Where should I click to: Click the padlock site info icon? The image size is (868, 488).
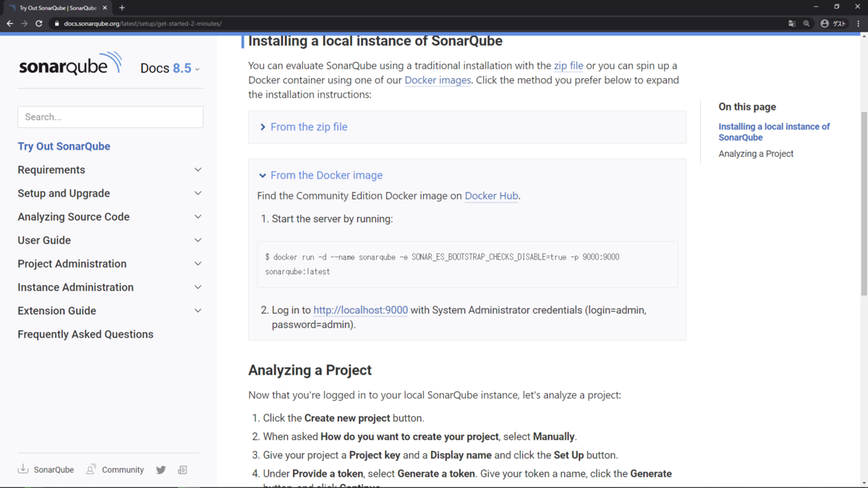tap(56, 23)
